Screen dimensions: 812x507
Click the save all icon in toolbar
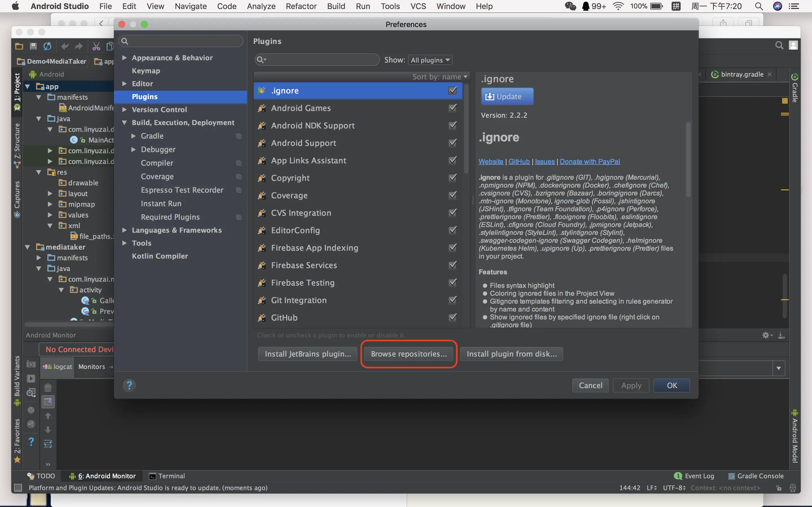click(x=33, y=46)
